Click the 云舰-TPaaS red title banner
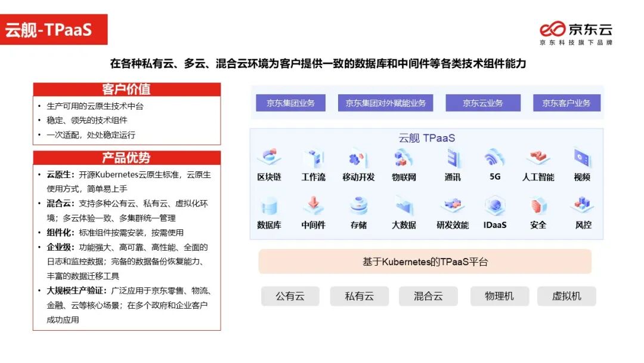Viewport: 644px width, 363px height. coord(54,30)
